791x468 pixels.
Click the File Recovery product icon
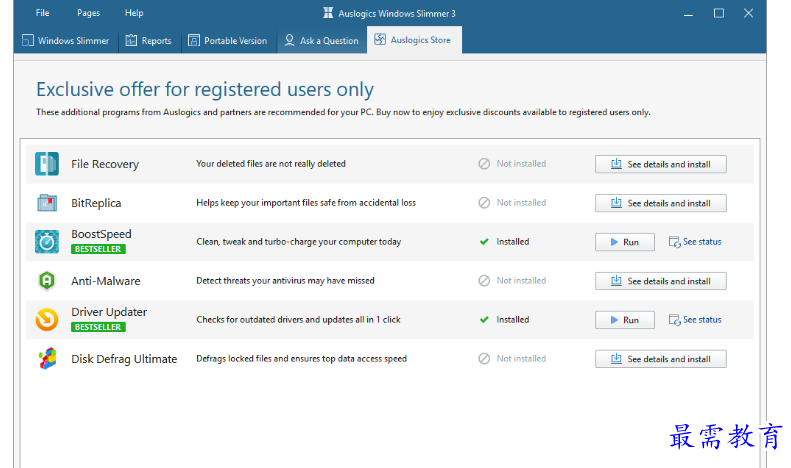click(x=47, y=164)
